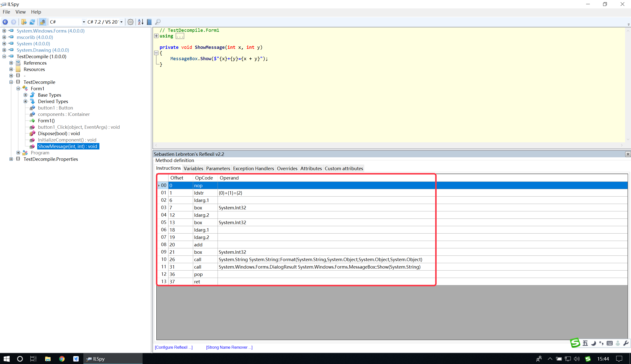Collapse the Form1 class node
Screen dimensions: 631x364
[x=18, y=89]
